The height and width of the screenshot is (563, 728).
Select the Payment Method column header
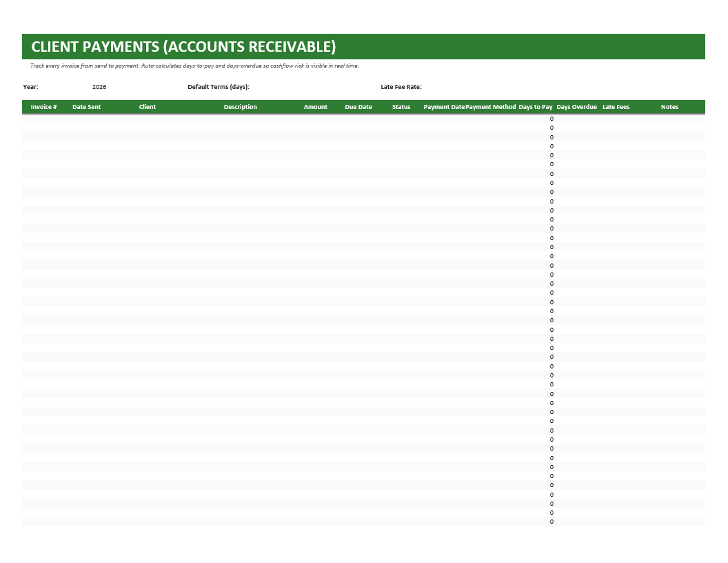[491, 107]
